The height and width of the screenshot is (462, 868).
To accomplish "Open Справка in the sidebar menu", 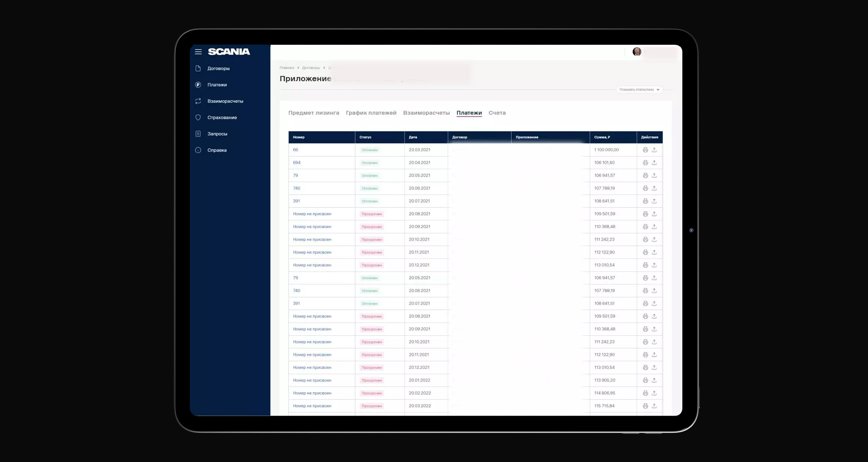I will (217, 150).
